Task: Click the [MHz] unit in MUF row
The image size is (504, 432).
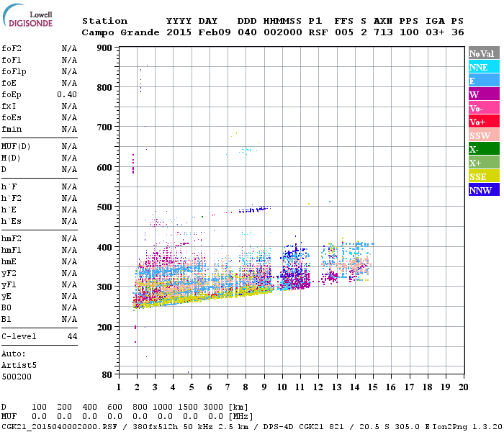Action: [x=240, y=417]
